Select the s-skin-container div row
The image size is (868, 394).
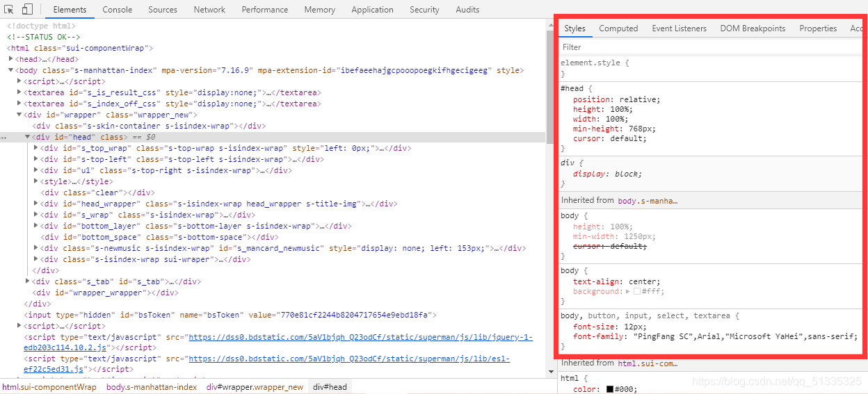pyautogui.click(x=273, y=126)
